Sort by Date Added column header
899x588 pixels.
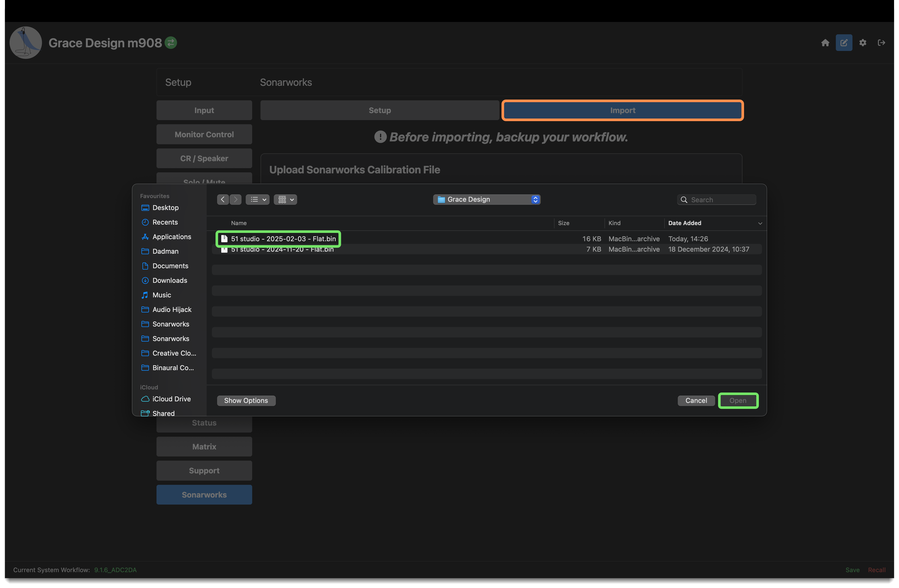click(x=685, y=223)
